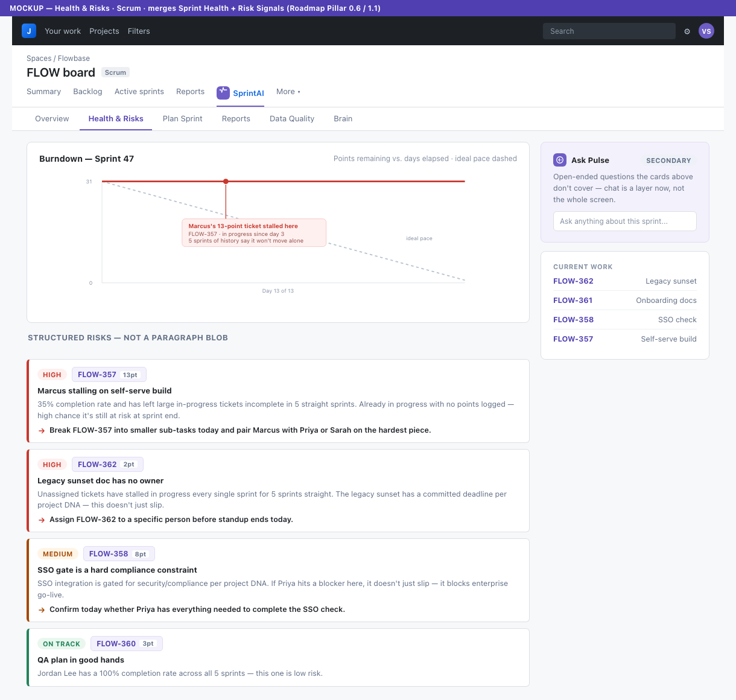Click the SprintAI pulse icon
This screenshot has width=736, height=700.
point(223,92)
